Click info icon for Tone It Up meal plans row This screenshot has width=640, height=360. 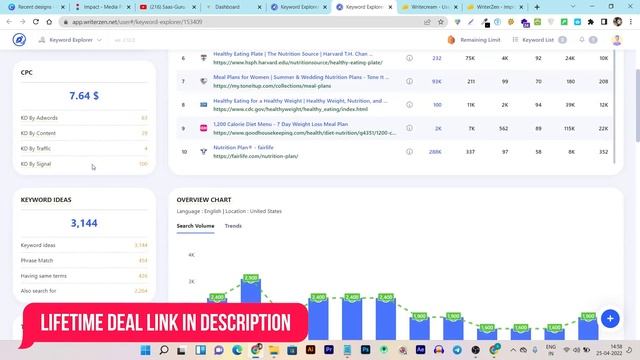click(409, 81)
